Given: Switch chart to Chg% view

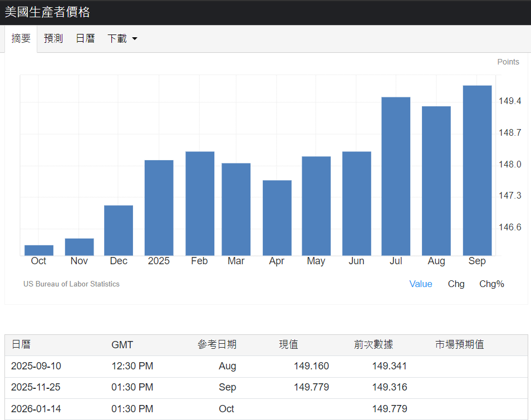Looking at the screenshot, I should (x=491, y=284).
